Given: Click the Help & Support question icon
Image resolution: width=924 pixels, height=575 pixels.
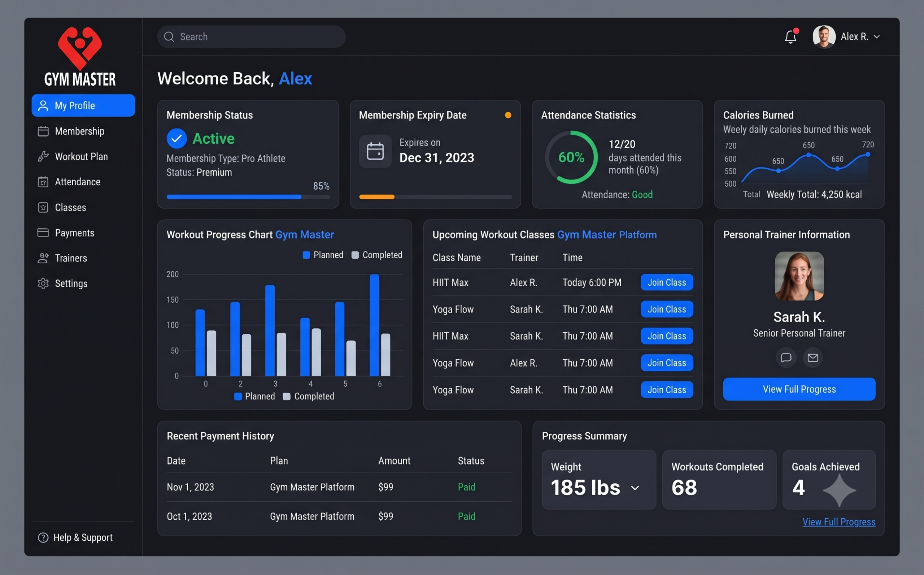Looking at the screenshot, I should coord(43,537).
